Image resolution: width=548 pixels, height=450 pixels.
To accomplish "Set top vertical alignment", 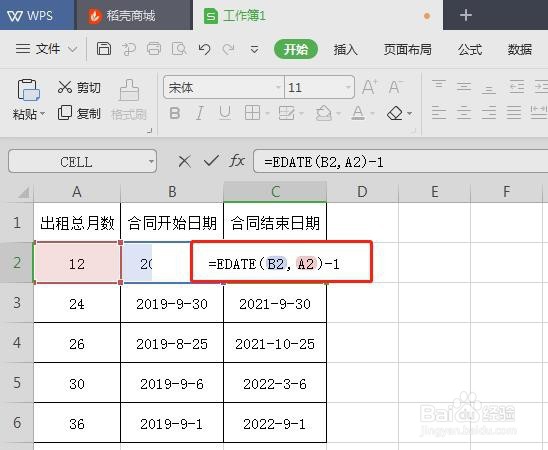I will tap(439, 86).
